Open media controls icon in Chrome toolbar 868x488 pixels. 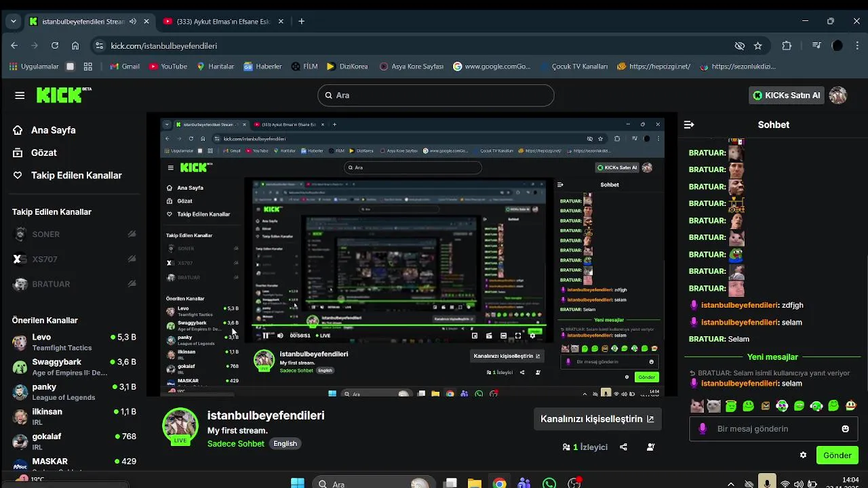(x=816, y=46)
